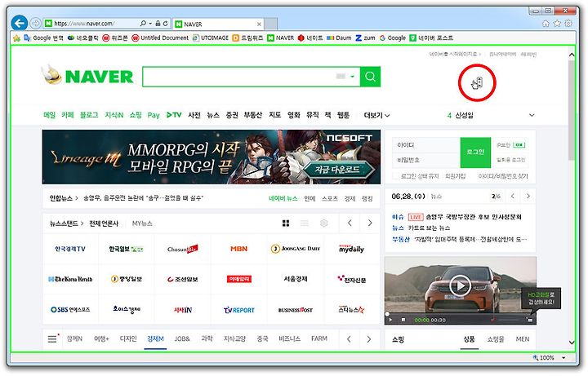
Task: Go to next news page 2/6 arrow
Action: pos(528,197)
